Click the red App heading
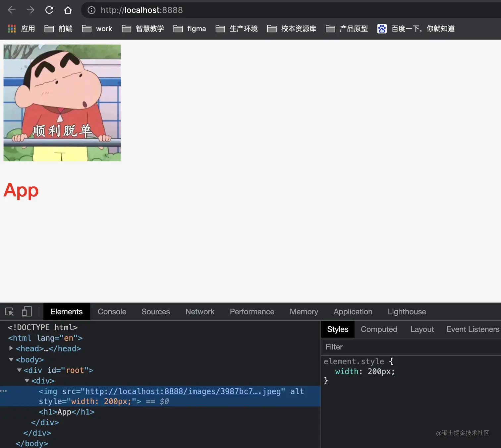 21,190
